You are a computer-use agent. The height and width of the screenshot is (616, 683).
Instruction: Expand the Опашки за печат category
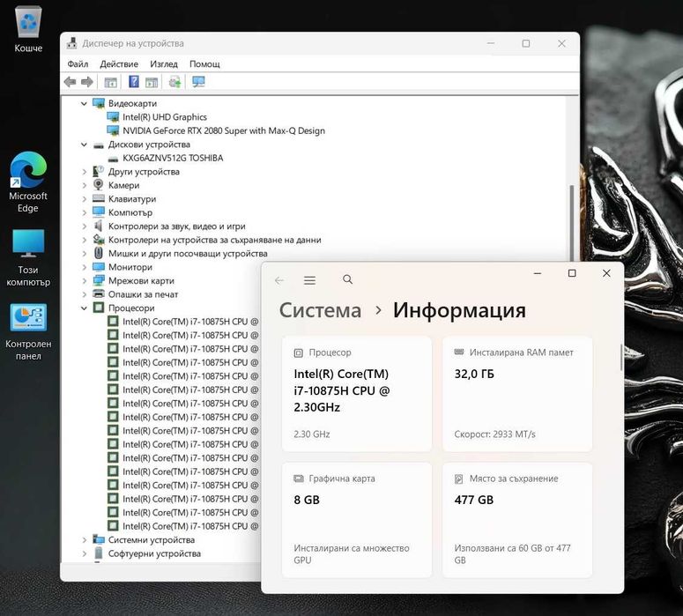[84, 295]
